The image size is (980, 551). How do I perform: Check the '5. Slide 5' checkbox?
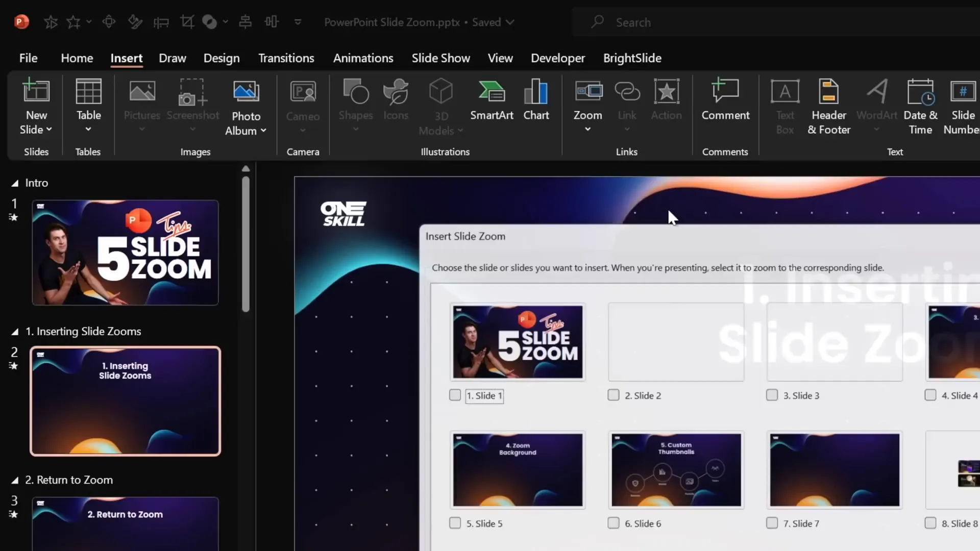(455, 523)
